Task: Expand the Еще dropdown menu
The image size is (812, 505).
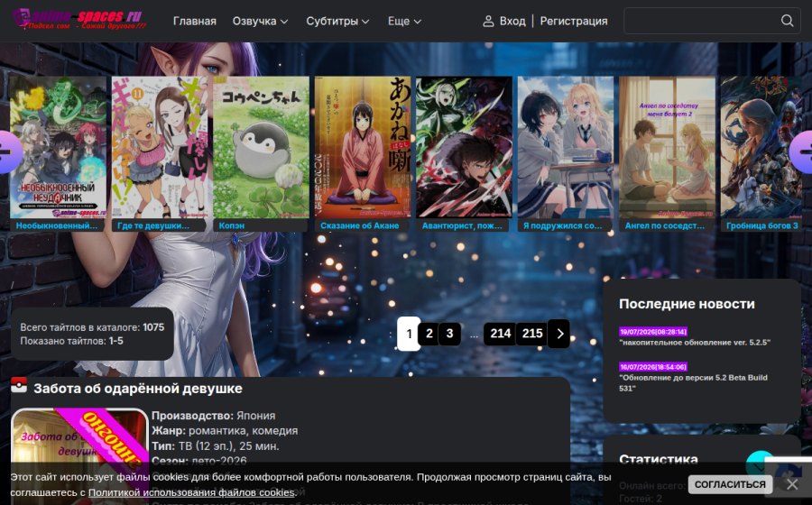Action: click(404, 22)
